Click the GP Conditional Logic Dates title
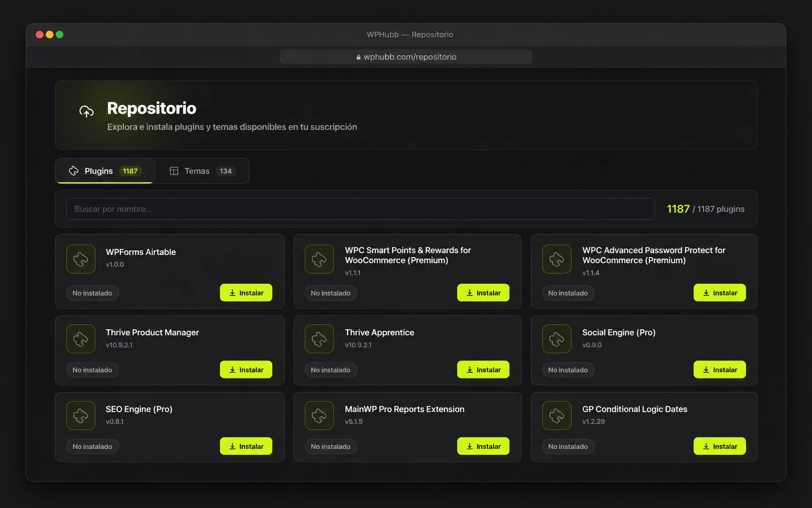The width and height of the screenshot is (812, 508). [634, 409]
